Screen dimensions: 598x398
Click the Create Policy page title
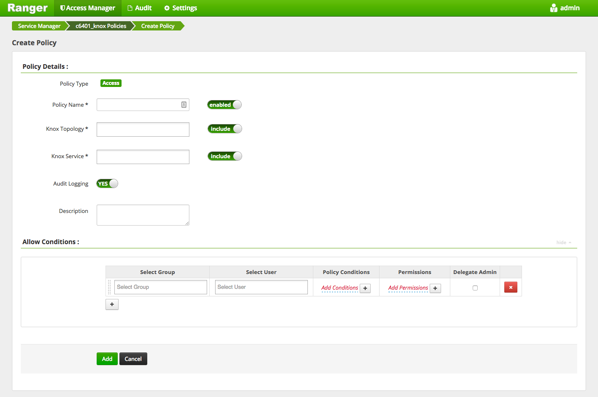click(x=34, y=43)
